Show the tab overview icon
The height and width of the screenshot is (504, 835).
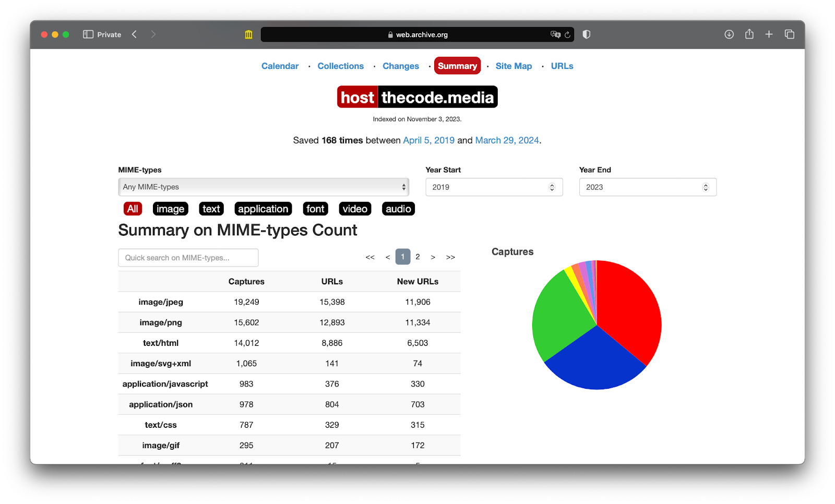point(789,34)
